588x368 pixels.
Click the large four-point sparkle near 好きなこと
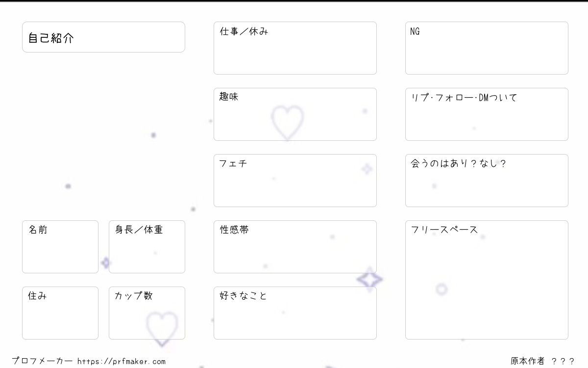369,279
